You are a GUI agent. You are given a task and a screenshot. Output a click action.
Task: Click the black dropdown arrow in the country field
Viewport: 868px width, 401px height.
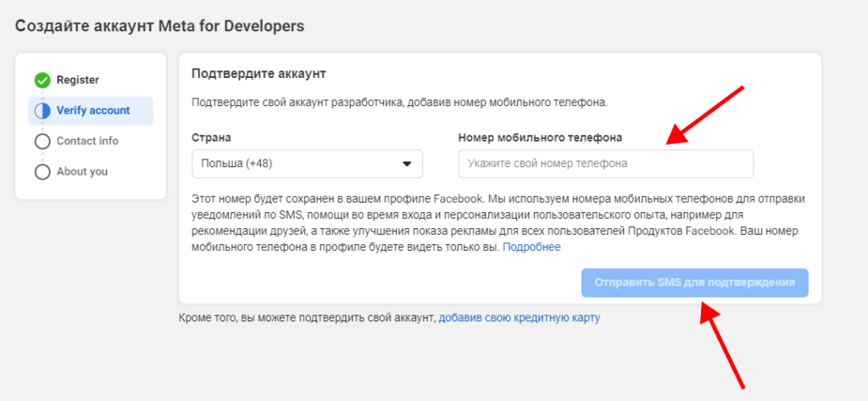click(406, 164)
